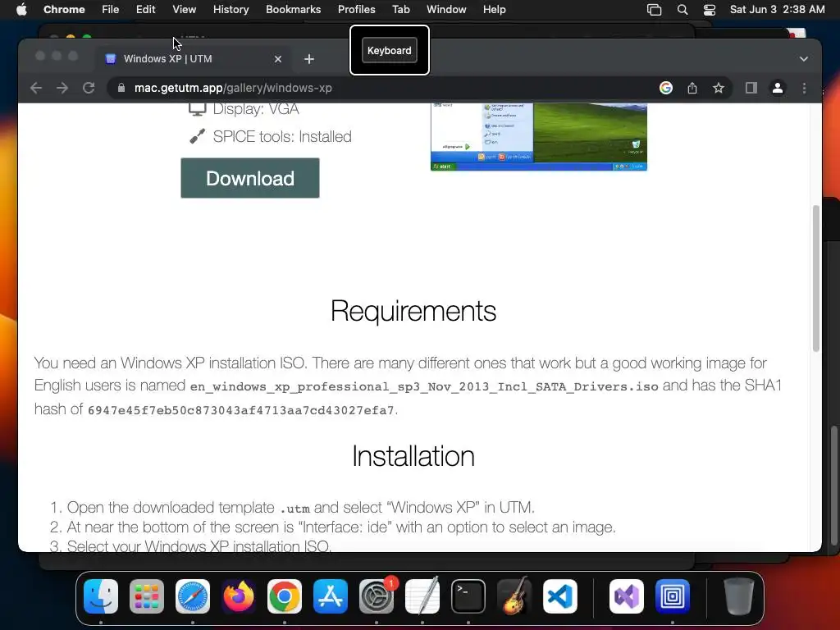Open the File menu

click(111, 10)
